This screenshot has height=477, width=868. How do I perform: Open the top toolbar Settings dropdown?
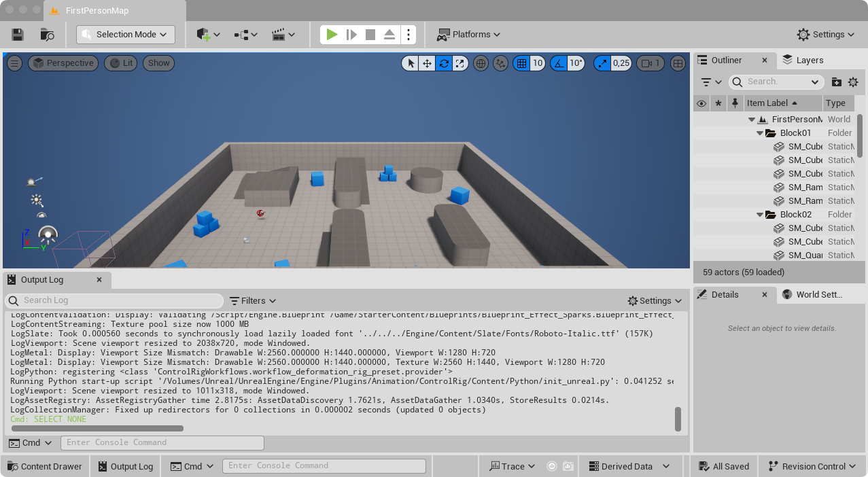pyautogui.click(x=826, y=35)
